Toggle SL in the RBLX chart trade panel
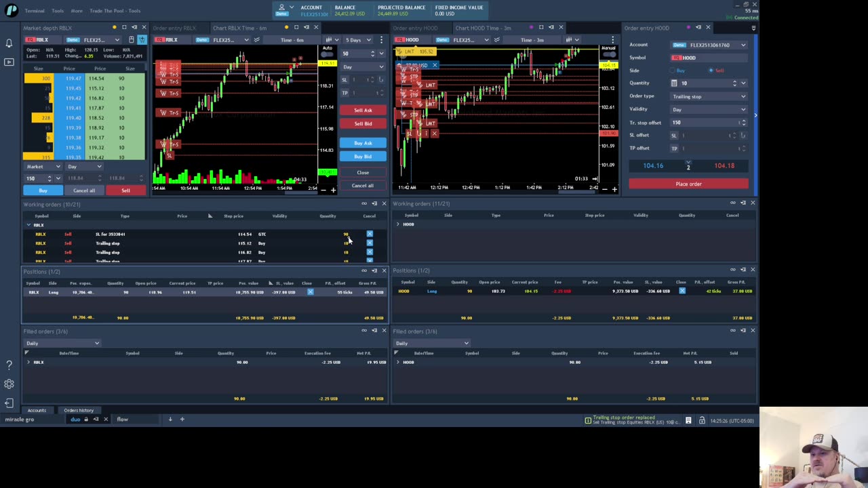Image resolution: width=868 pixels, height=488 pixels. [344, 80]
